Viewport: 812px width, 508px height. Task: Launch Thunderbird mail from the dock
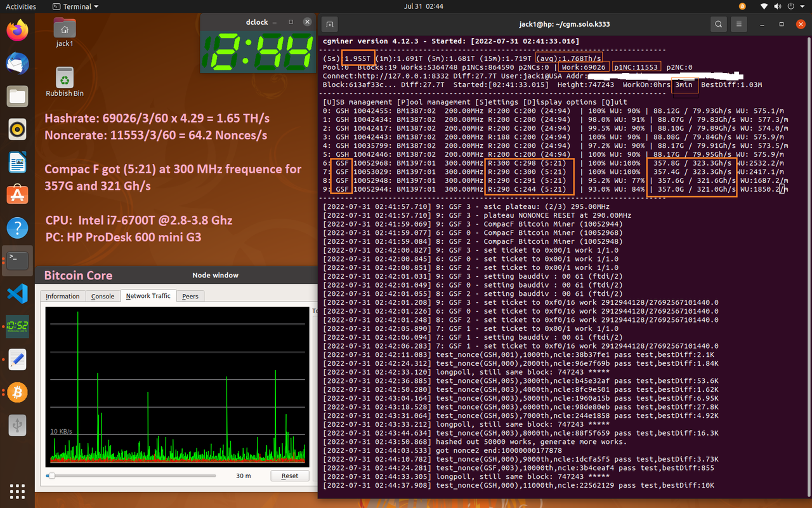coord(17,63)
